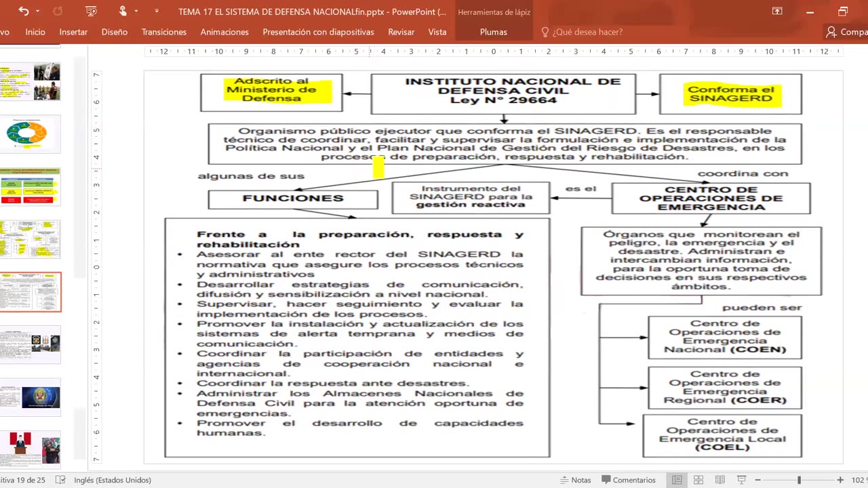
Task: Click the 'pueden ser' label
Action: (762, 308)
